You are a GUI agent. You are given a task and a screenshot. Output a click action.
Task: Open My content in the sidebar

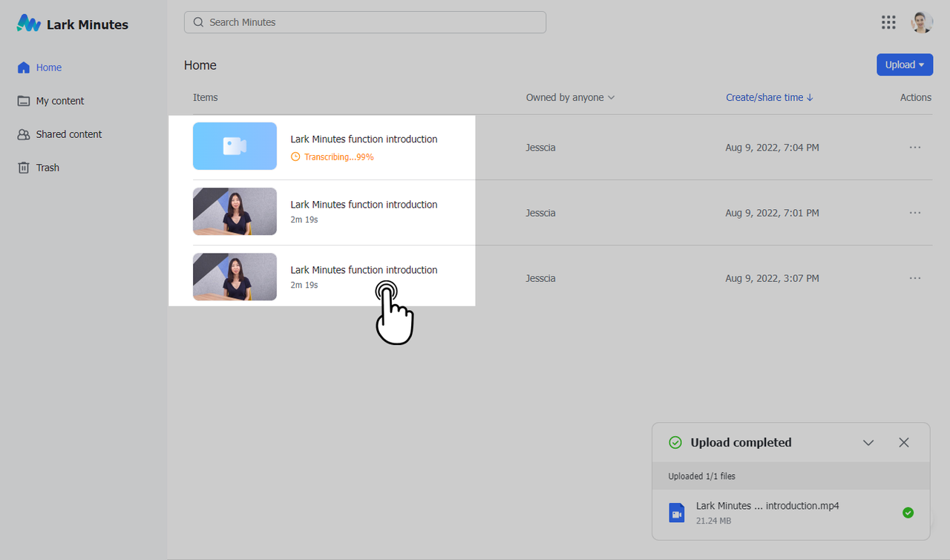(x=59, y=101)
